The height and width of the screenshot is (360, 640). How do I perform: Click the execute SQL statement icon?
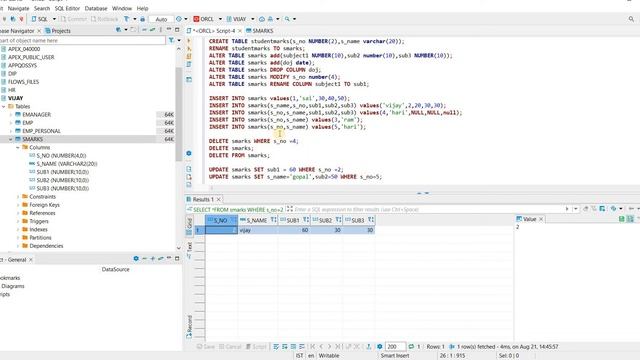point(189,41)
